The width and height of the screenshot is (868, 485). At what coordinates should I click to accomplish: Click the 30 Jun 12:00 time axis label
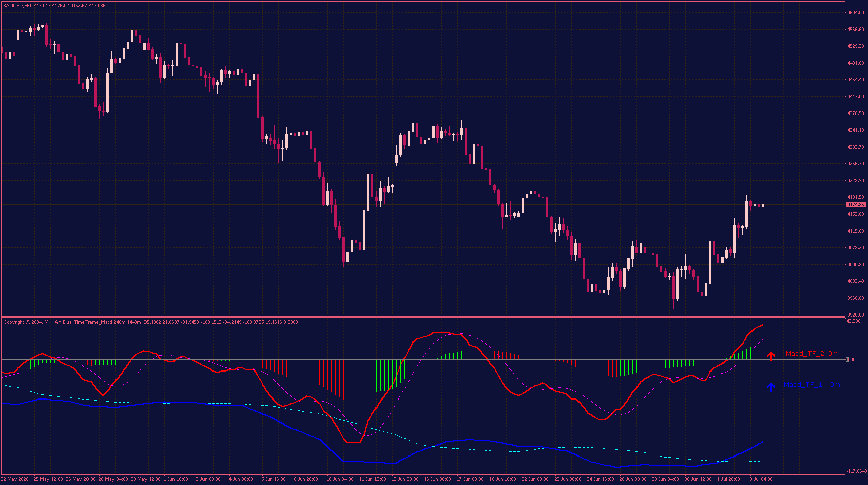pos(698,479)
